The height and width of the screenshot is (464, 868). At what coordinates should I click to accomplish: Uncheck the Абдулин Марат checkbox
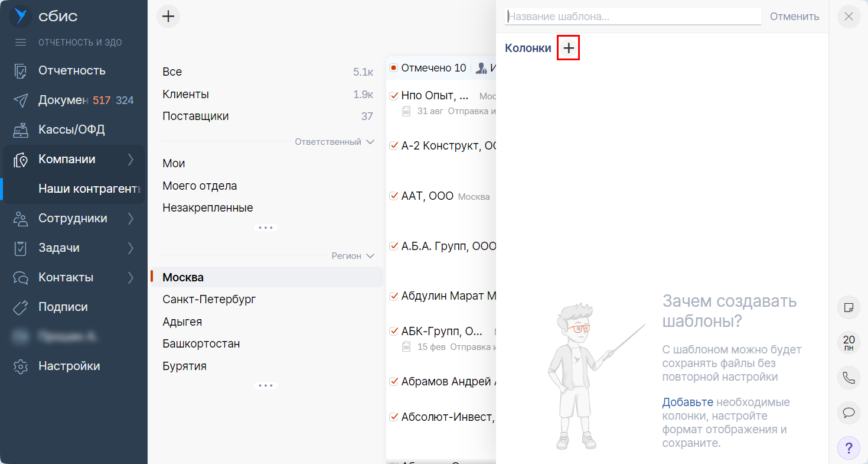point(394,296)
